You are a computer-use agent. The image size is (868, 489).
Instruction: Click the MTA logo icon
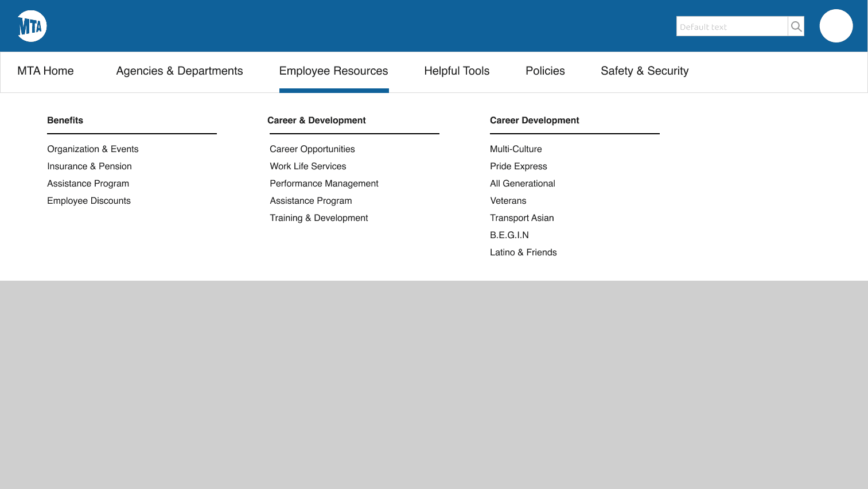32,26
